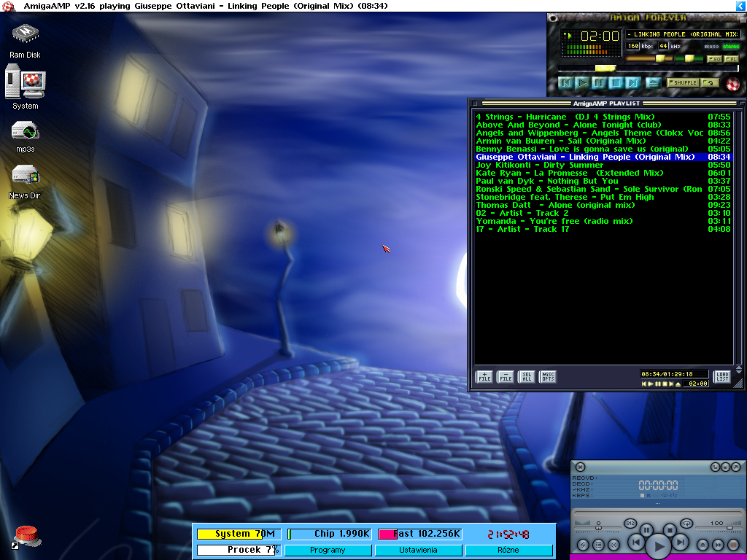Screen dimensions: 747x560
Task: Select '4 Strings - Hurricane' playlist entry
Action: (603, 117)
